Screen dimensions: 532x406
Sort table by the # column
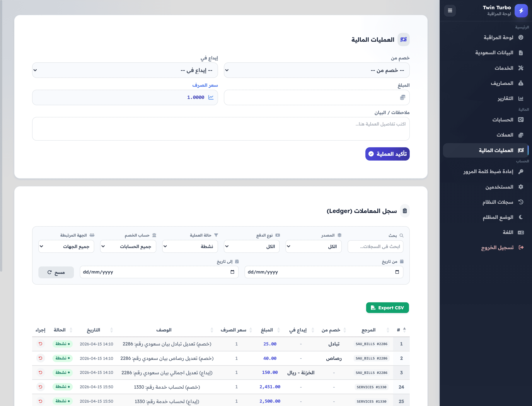[x=402, y=330]
